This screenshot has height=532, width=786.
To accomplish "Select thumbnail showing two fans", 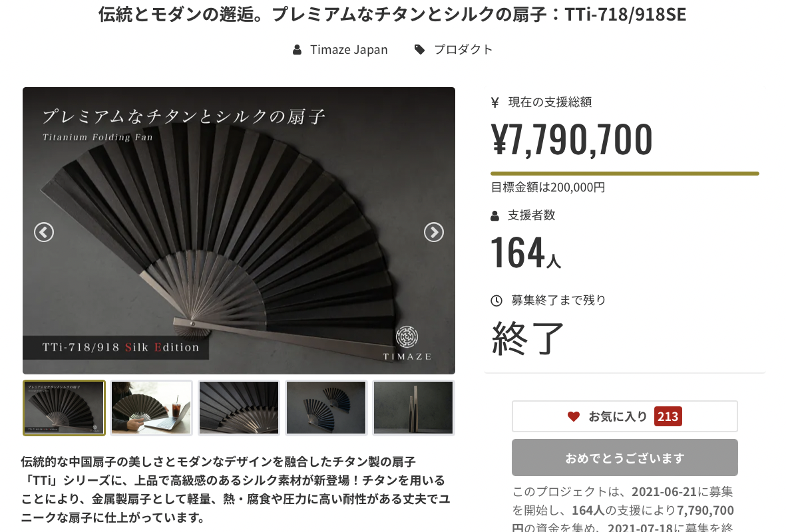I will coord(326,408).
